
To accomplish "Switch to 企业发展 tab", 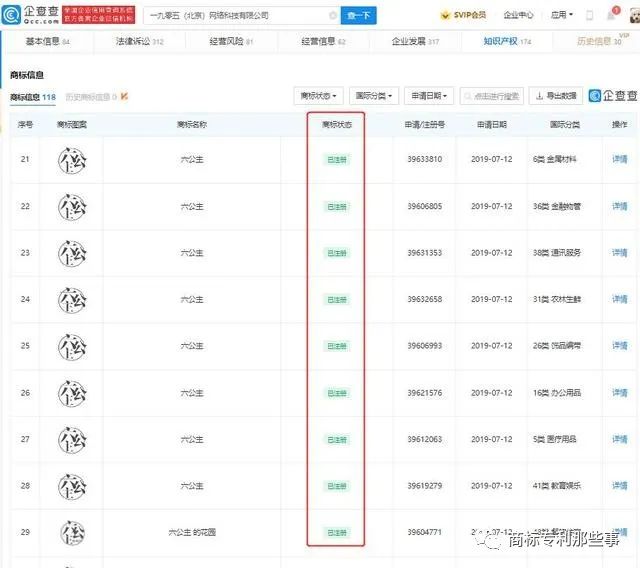I will 415,41.
